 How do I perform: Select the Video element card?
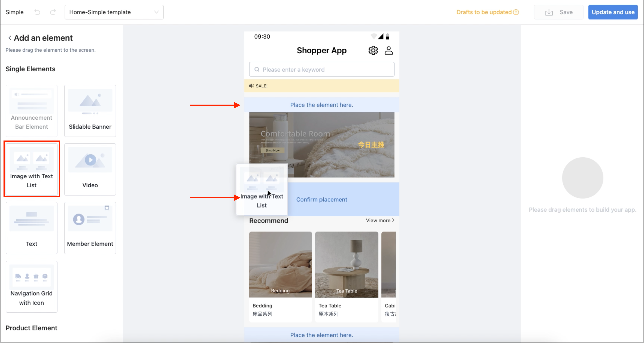click(x=90, y=169)
